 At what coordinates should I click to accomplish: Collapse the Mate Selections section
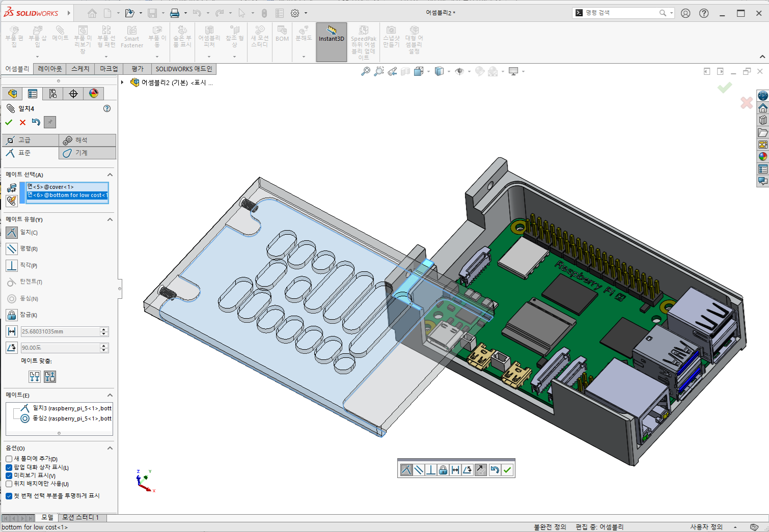tap(109, 175)
